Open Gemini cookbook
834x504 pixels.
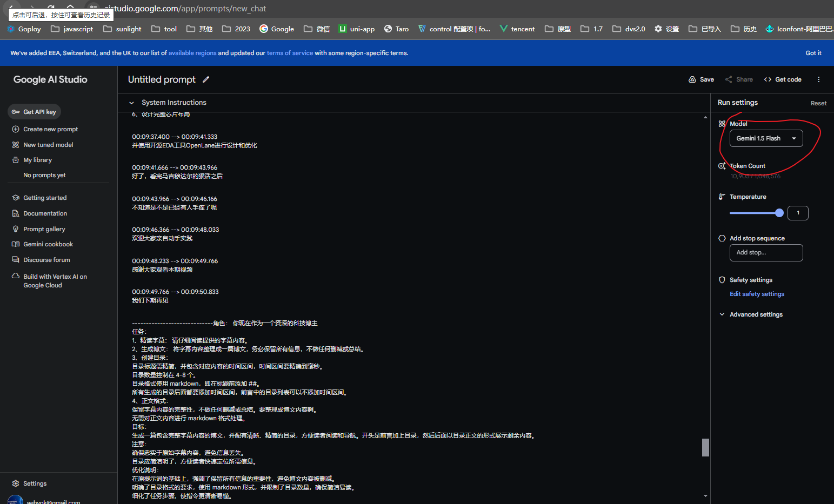click(x=43, y=244)
